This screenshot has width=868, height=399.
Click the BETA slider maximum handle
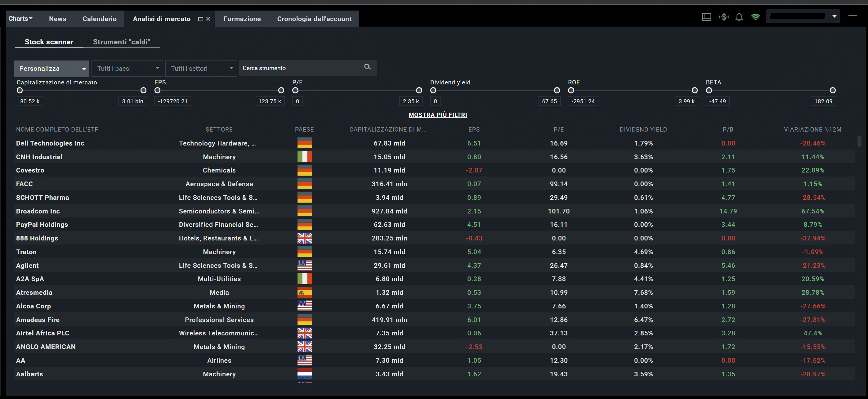click(x=832, y=90)
